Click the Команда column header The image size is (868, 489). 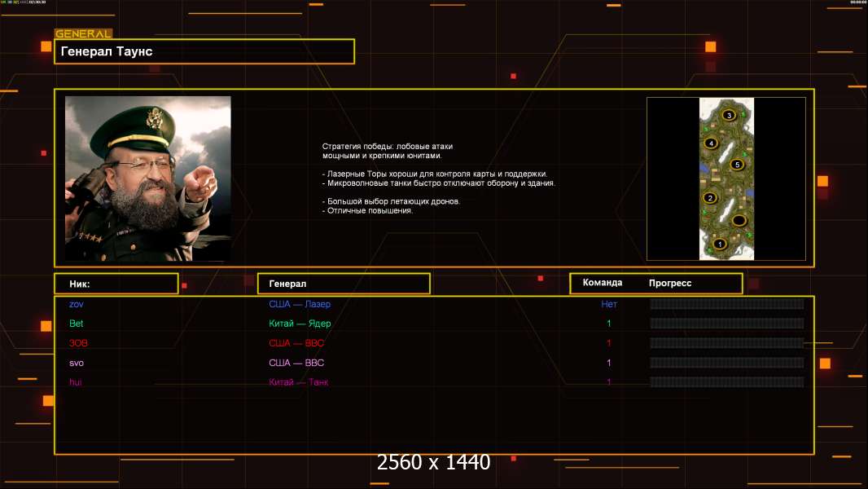pyautogui.click(x=603, y=283)
